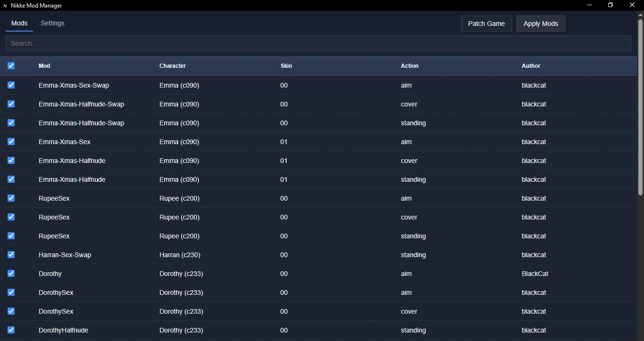Image resolution: width=644 pixels, height=341 pixels.
Task: Toggle checkbox for Emma-Xmas-Halfnude-Swap cover row
Action: pyautogui.click(x=11, y=104)
